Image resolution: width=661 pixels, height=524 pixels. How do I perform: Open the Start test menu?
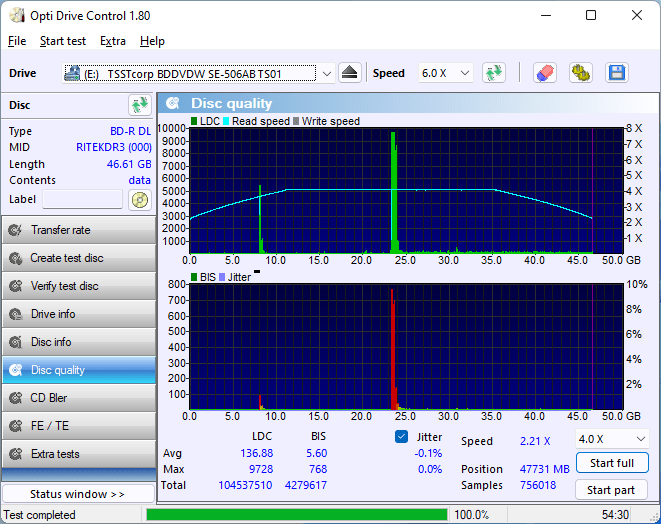pos(63,41)
